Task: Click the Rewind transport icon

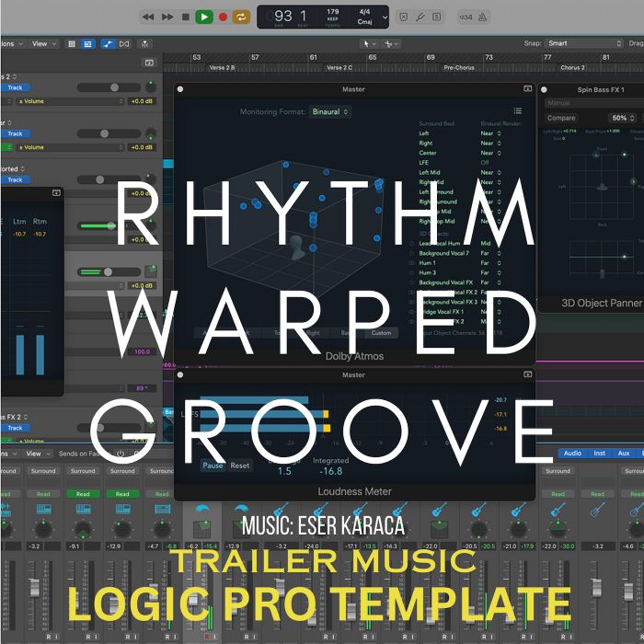Action: tap(148, 17)
